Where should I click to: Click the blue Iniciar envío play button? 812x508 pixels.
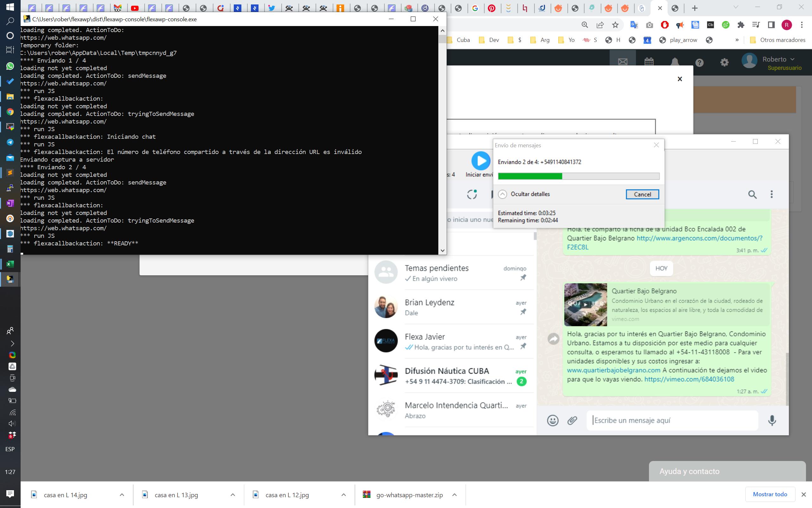point(481,161)
